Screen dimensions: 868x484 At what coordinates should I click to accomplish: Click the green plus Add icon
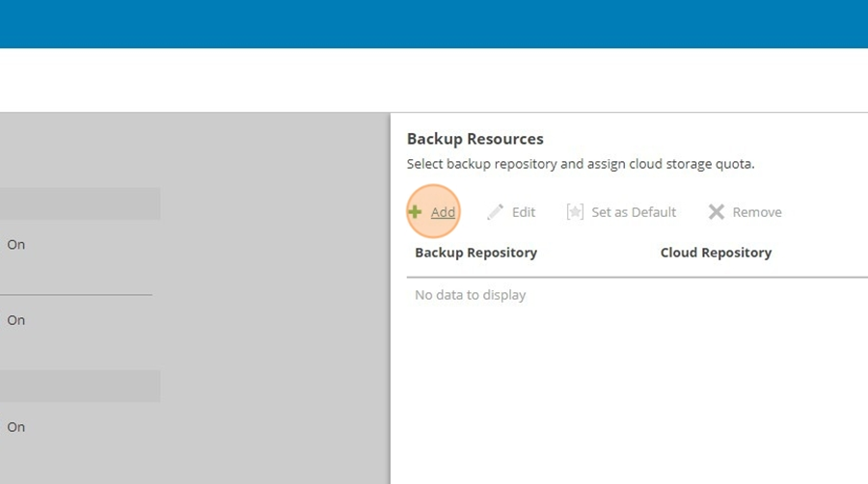[415, 211]
